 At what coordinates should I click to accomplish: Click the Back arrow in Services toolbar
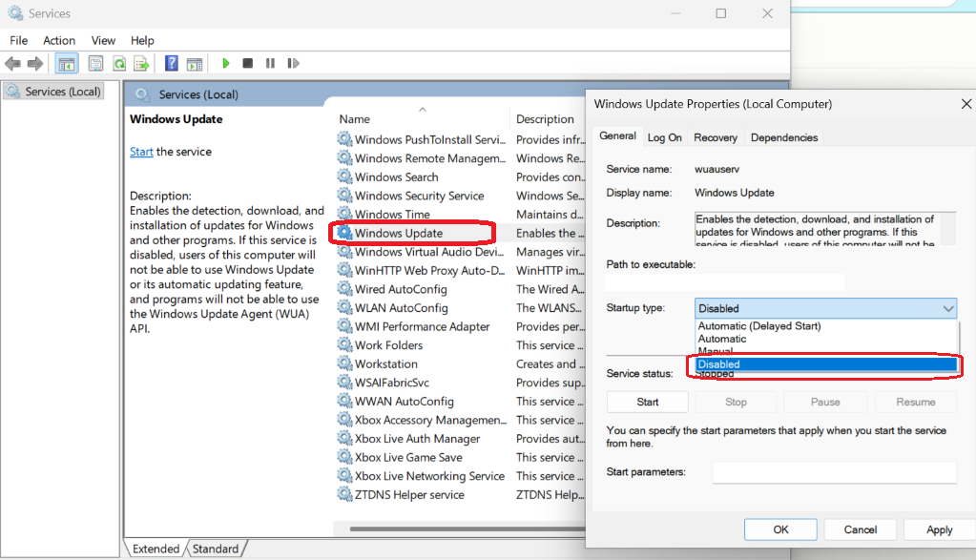point(12,64)
